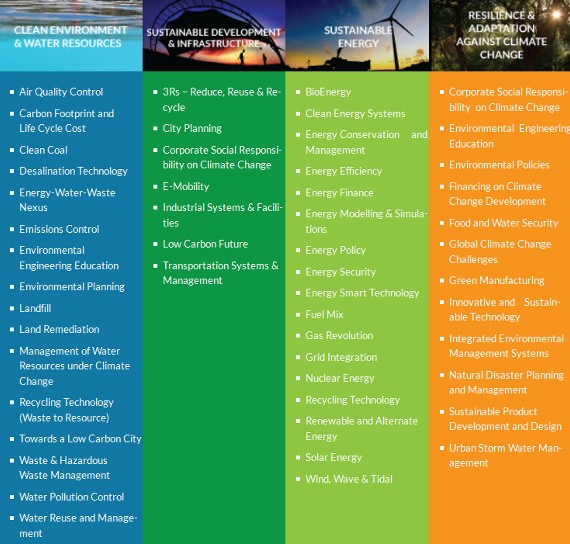Select Energy-Water-Waste Nexus topic
Image resolution: width=570 pixels, height=544 pixels.
click(x=67, y=200)
